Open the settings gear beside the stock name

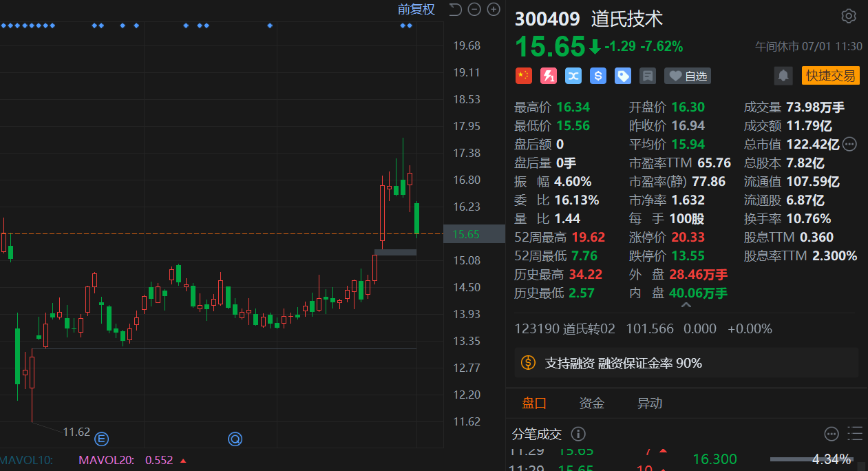coord(848,16)
